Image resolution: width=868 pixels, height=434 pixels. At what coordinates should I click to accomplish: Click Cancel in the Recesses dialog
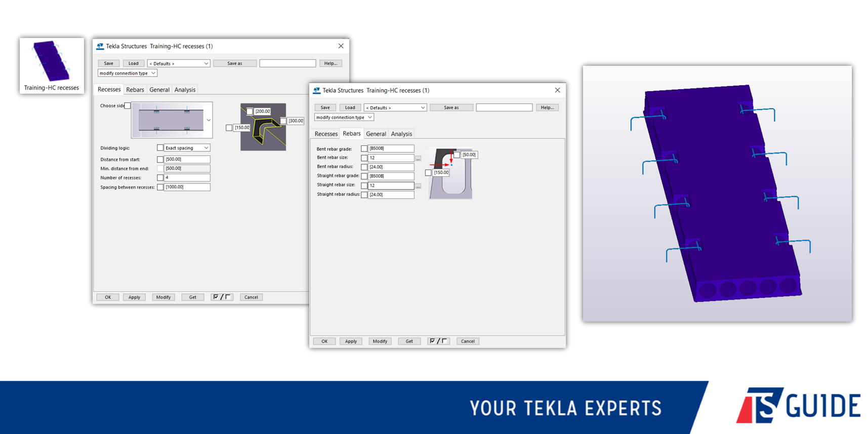[251, 297]
